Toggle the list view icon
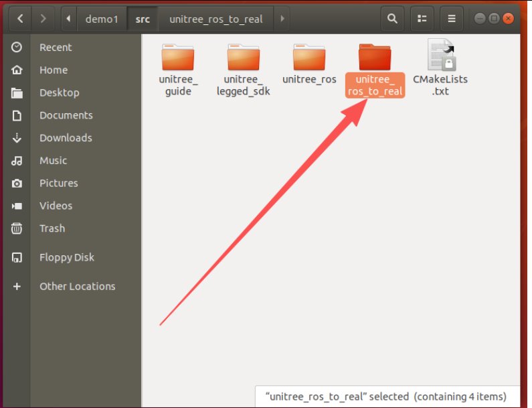 [421, 19]
